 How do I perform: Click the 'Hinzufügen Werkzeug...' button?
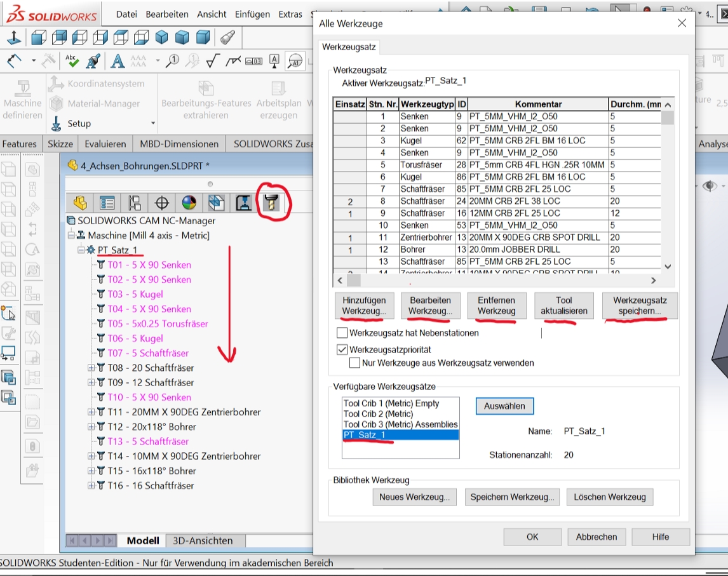[364, 305]
